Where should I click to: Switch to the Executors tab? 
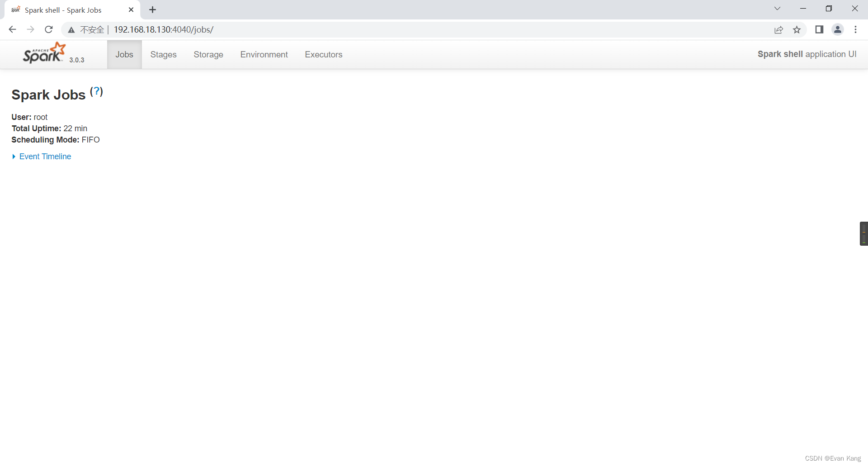[324, 54]
